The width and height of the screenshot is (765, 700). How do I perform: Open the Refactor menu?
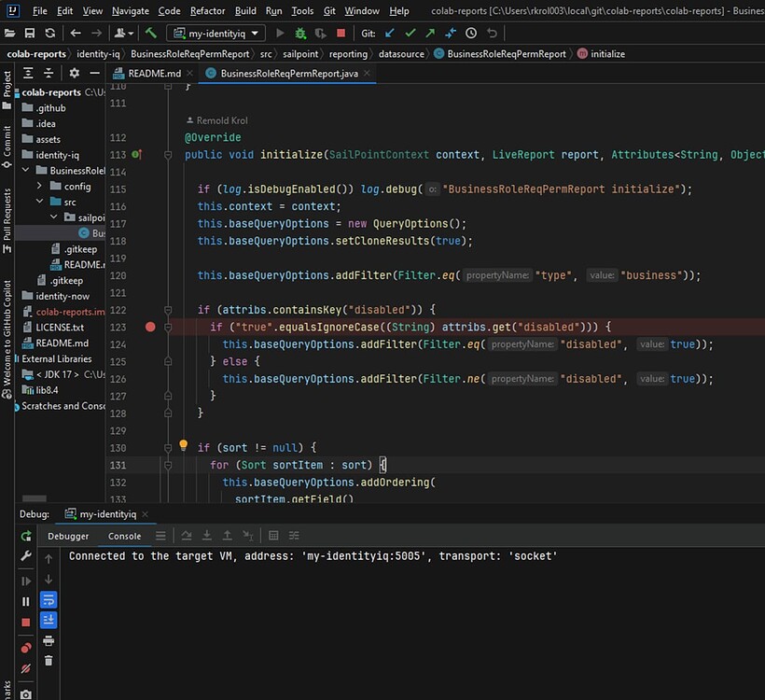click(x=207, y=11)
